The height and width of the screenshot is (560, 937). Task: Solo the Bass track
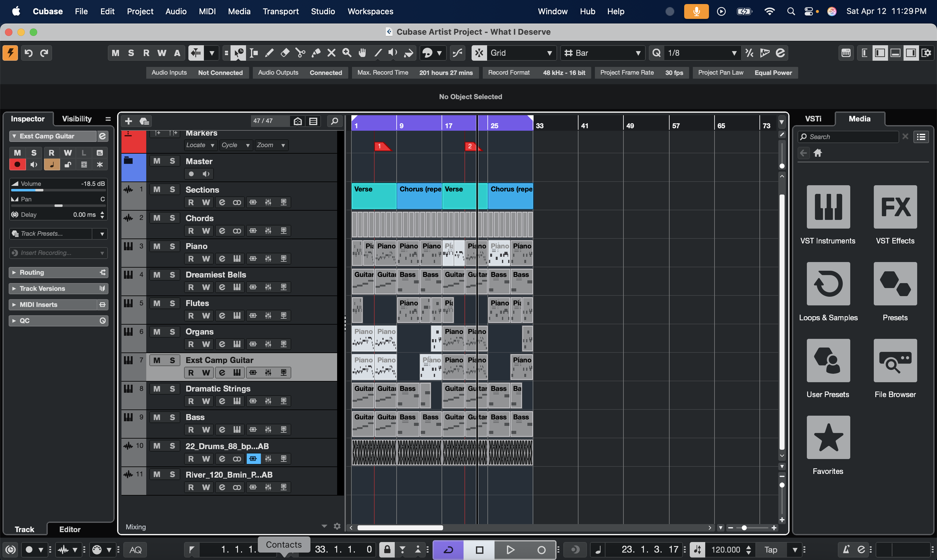(x=172, y=417)
